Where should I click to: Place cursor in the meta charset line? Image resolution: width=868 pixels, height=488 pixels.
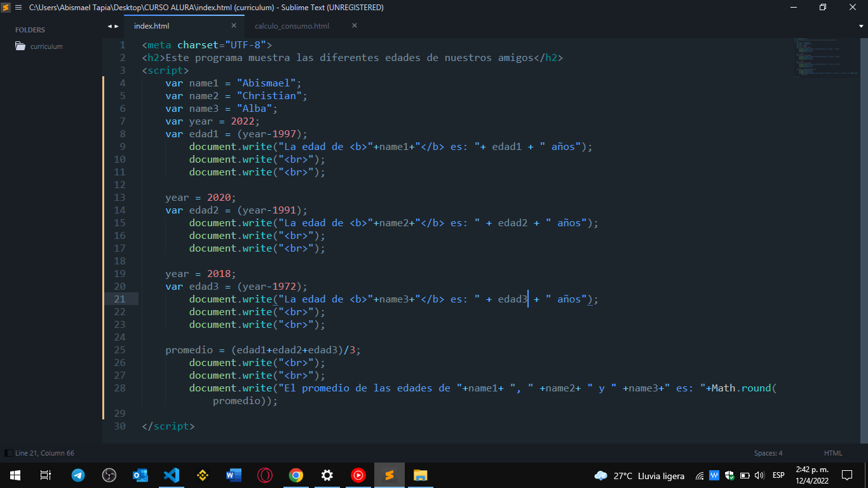tap(207, 45)
